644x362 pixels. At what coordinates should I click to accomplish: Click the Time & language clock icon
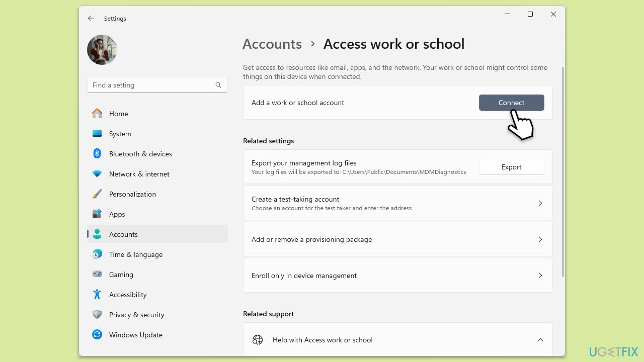pos(97,254)
